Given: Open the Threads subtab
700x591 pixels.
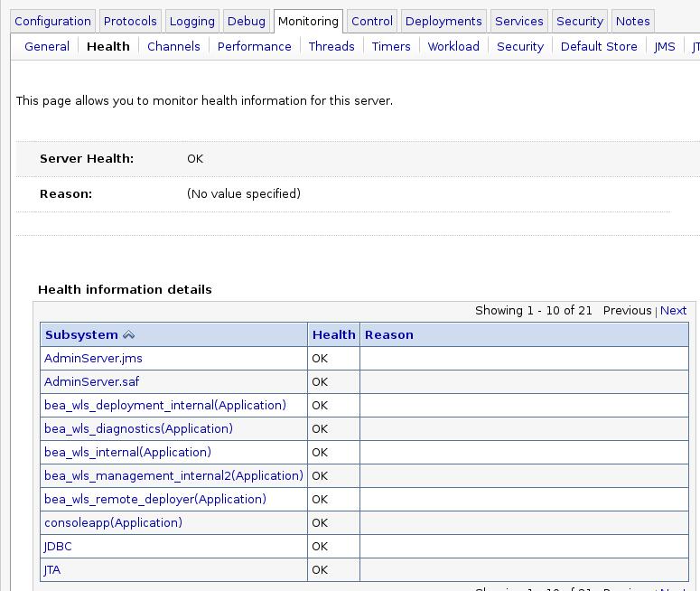Looking at the screenshot, I should 331,46.
